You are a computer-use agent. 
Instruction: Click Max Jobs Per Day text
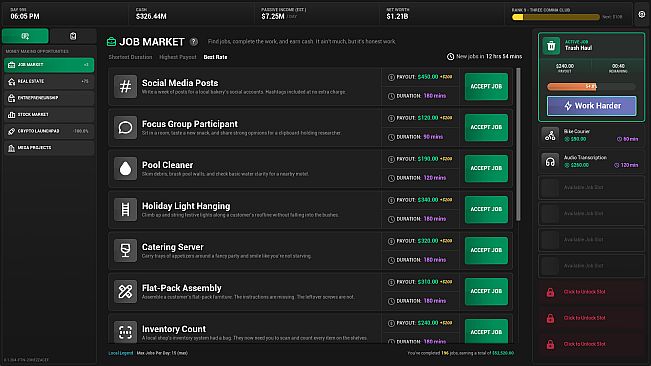point(162,353)
